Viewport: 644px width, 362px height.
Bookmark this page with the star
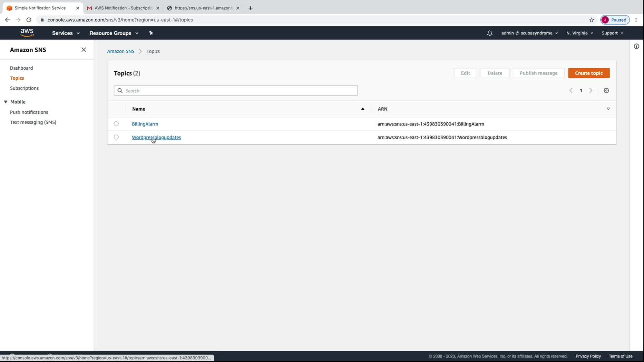(592, 20)
